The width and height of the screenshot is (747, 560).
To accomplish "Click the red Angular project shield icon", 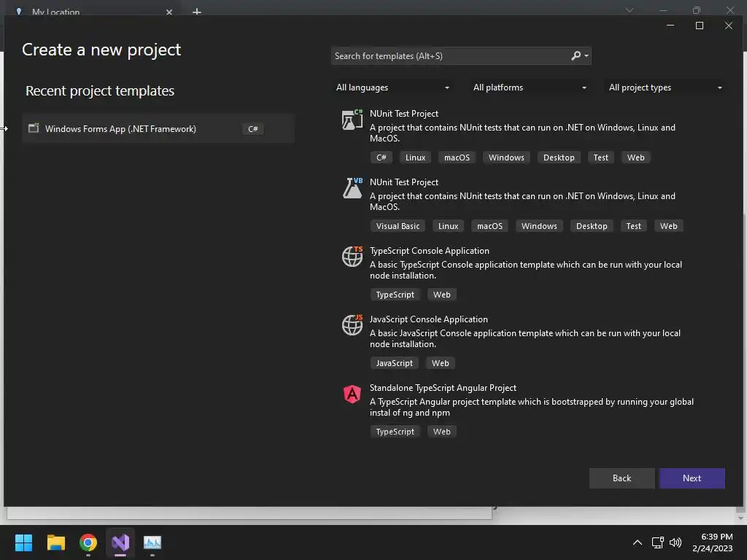I will click(x=352, y=394).
